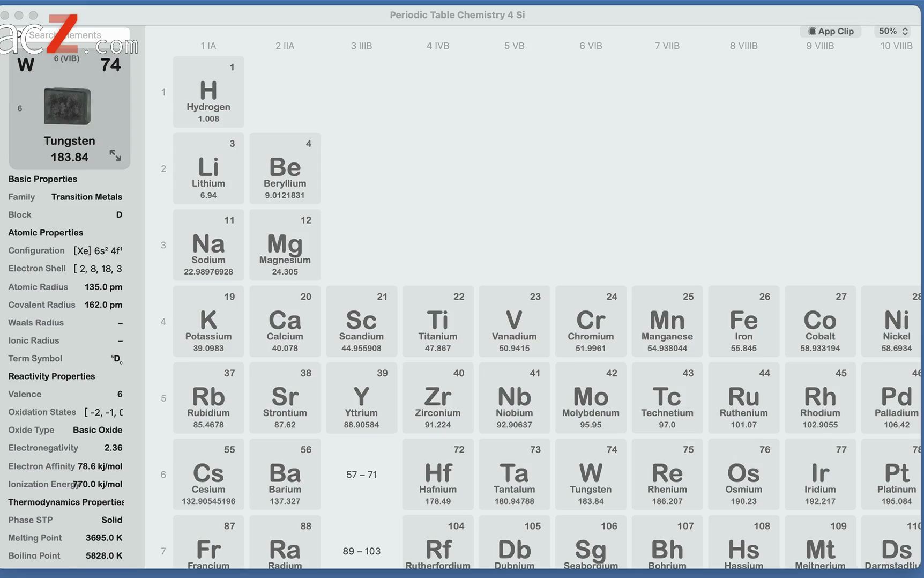Collapse the Basic Properties section
924x578 pixels.
(x=42, y=179)
